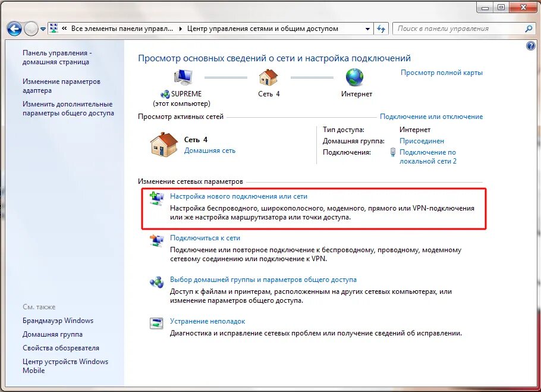
Task: Click the 'Тип доступа:' label
Action: click(x=343, y=130)
